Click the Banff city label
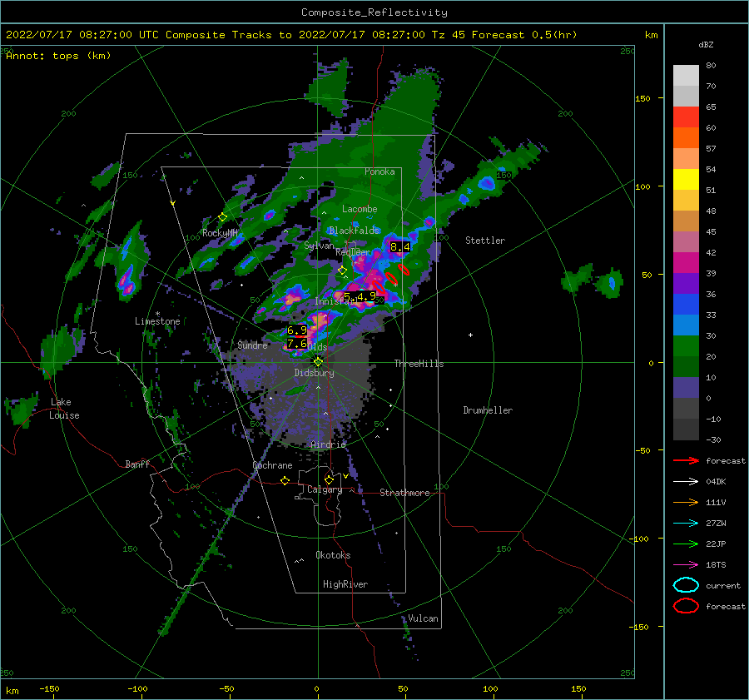 tap(137, 464)
